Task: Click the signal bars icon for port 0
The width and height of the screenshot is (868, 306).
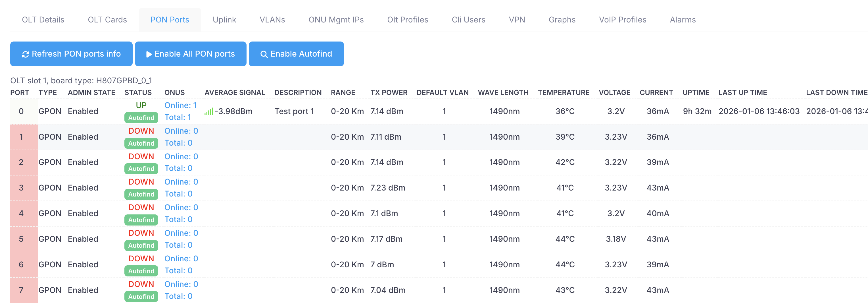Action: [x=208, y=112]
